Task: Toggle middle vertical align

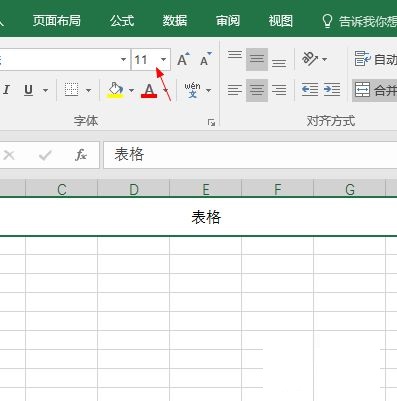Action: coord(257,59)
